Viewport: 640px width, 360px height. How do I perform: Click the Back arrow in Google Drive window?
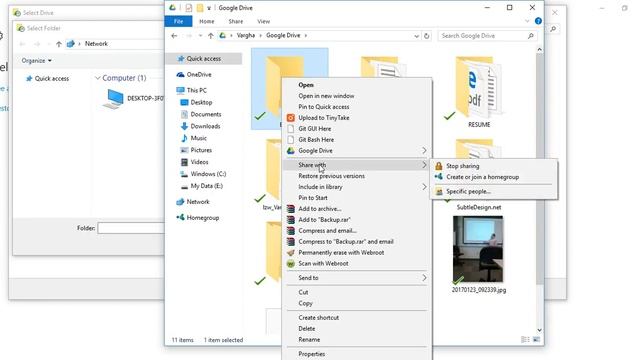[x=174, y=36]
